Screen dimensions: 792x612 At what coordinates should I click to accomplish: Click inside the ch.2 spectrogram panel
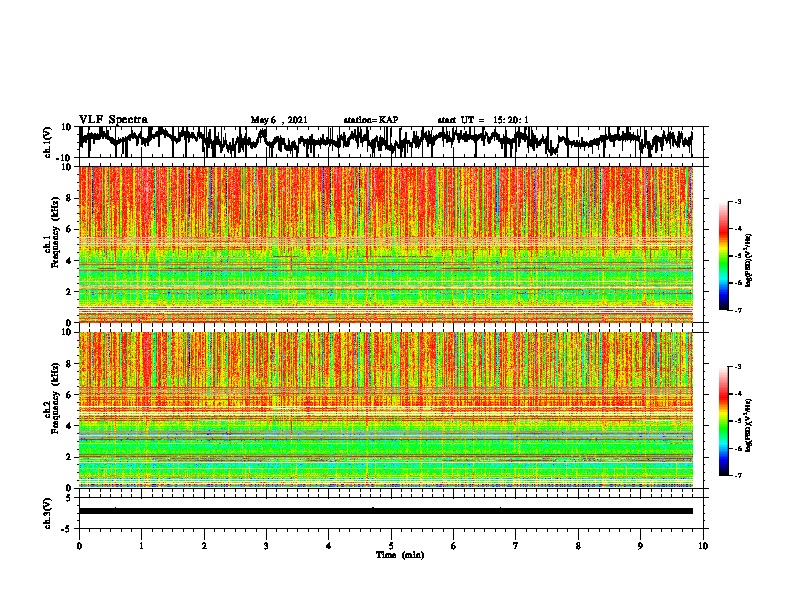pyautogui.click(x=385, y=410)
